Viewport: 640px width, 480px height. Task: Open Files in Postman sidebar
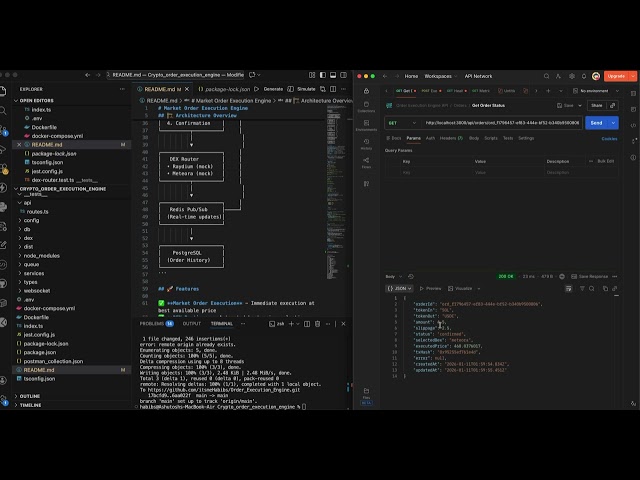tap(366, 393)
